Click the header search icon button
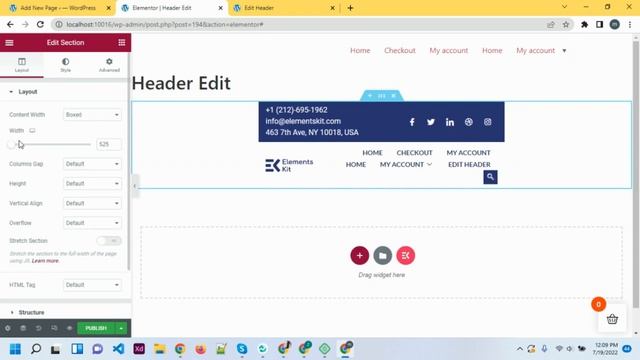The width and height of the screenshot is (640, 360). tap(490, 177)
